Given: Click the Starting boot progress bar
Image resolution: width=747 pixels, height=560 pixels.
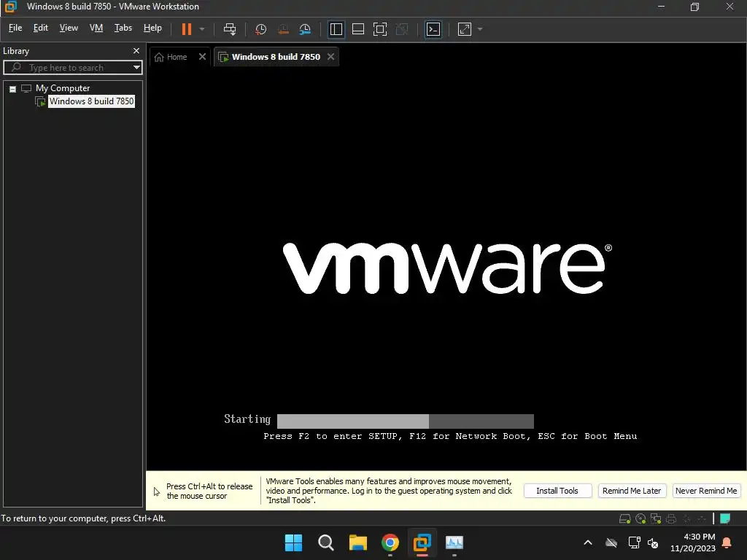Looking at the screenshot, I should (406, 421).
